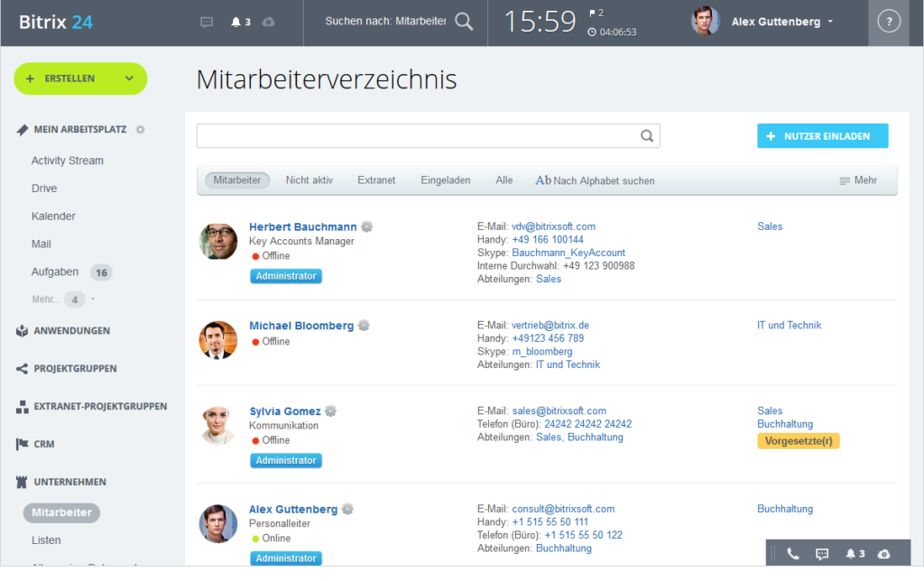The image size is (924, 581).
Task: Open settings gear next to Michael Bloomberg
Action: point(365,326)
